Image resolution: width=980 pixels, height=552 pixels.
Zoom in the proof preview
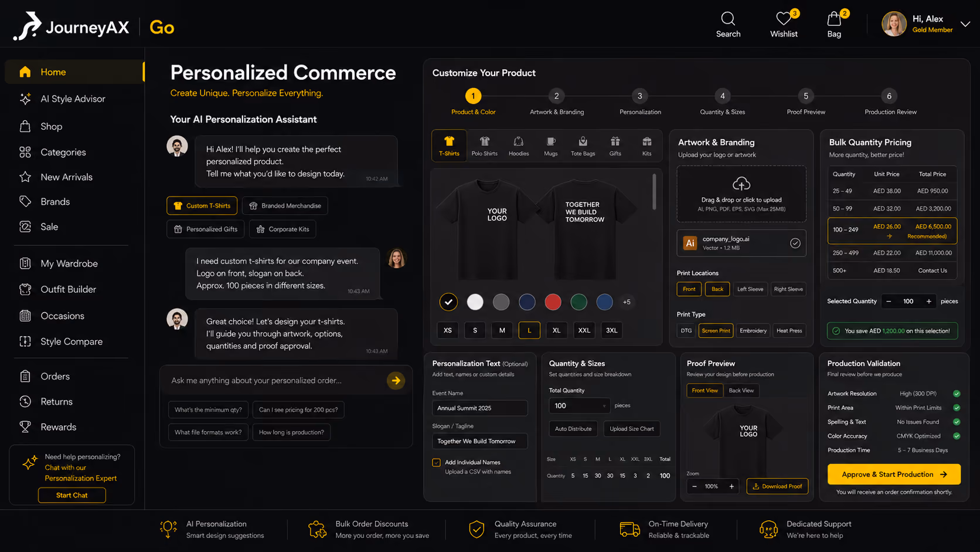coord(731,486)
